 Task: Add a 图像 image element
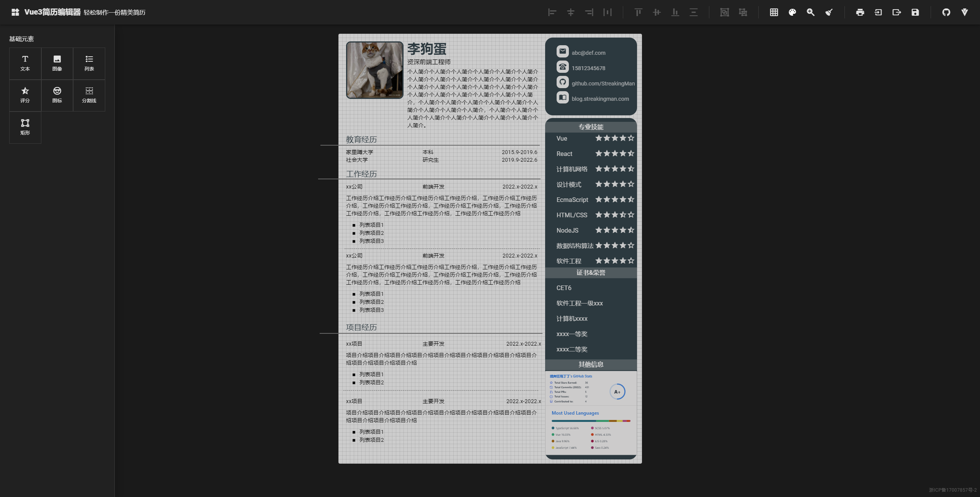57,63
